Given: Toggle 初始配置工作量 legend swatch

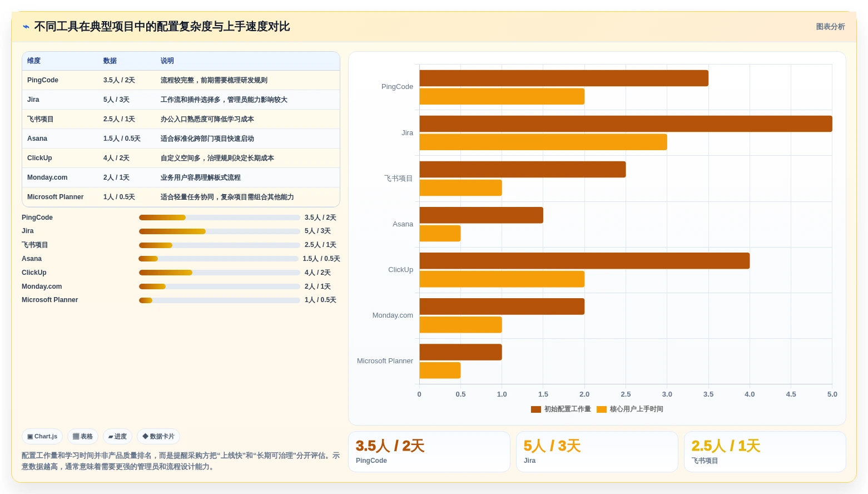Looking at the screenshot, I should pyautogui.click(x=536, y=409).
